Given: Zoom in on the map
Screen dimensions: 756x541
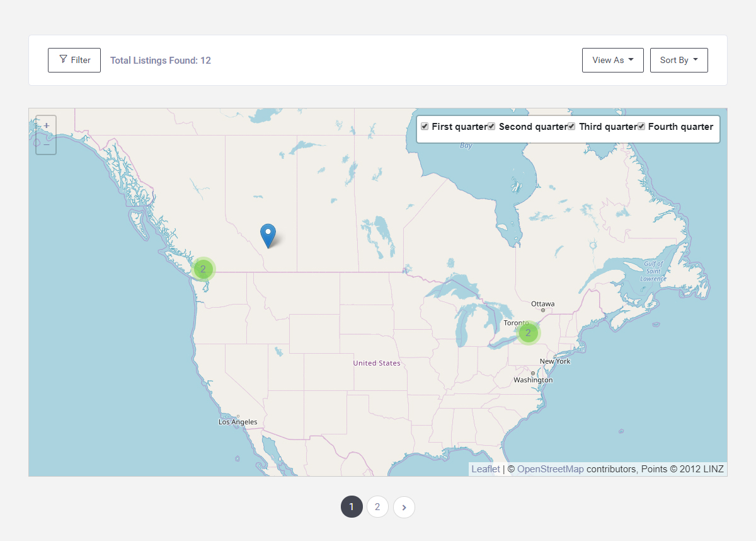Looking at the screenshot, I should point(46,126).
